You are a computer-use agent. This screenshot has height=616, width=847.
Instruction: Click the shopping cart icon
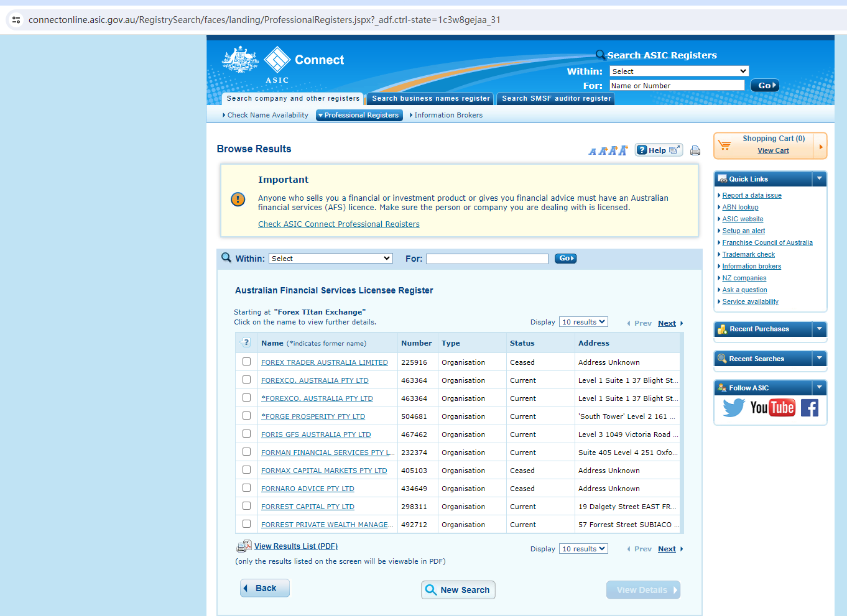(724, 145)
